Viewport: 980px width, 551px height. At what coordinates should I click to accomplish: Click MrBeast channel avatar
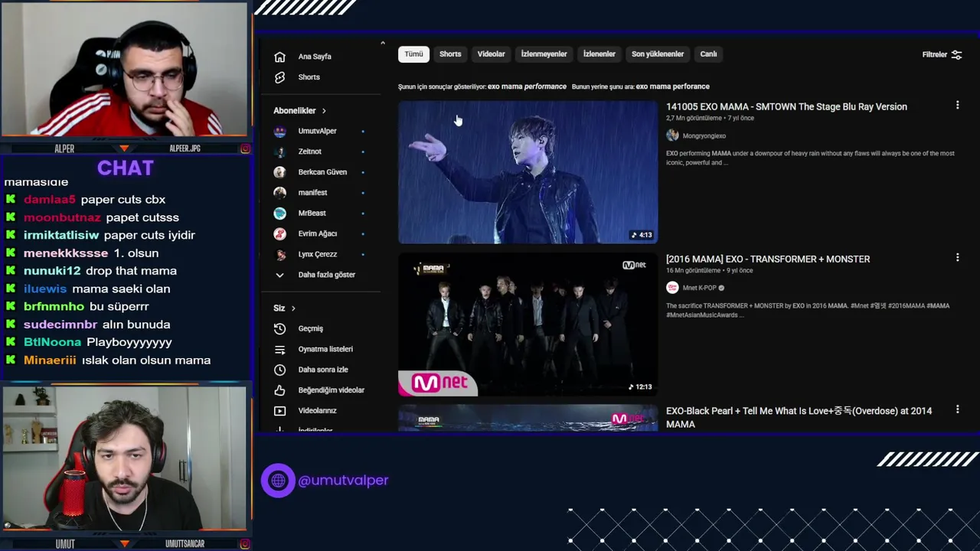click(x=280, y=214)
